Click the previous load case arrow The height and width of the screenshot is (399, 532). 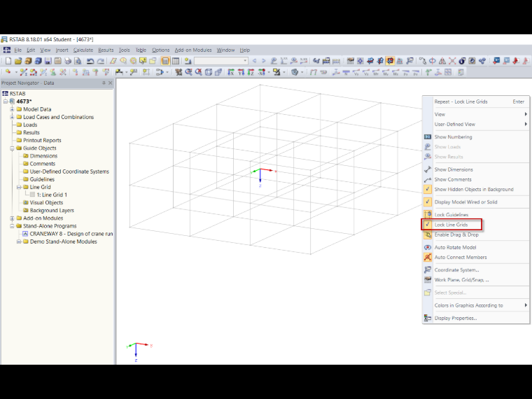(255, 61)
